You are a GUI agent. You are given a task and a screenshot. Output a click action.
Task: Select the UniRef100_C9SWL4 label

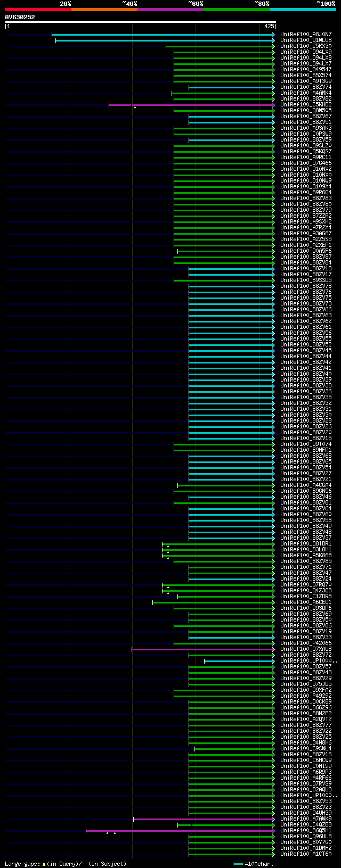pyautogui.click(x=306, y=749)
